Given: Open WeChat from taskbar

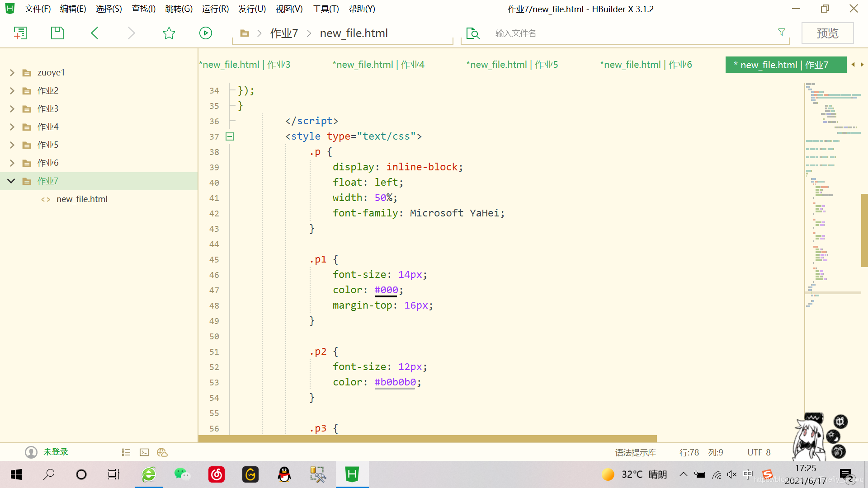Looking at the screenshot, I should coord(182,474).
